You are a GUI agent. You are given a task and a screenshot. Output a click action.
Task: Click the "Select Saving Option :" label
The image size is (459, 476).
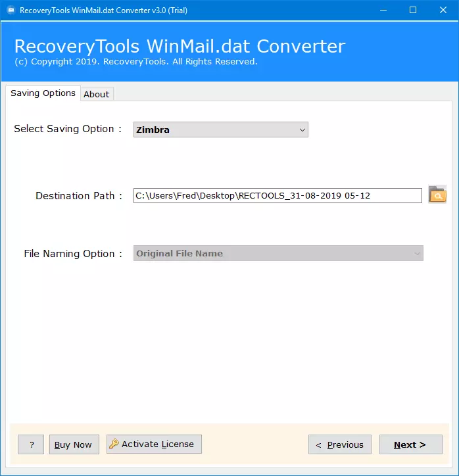pyautogui.click(x=68, y=129)
